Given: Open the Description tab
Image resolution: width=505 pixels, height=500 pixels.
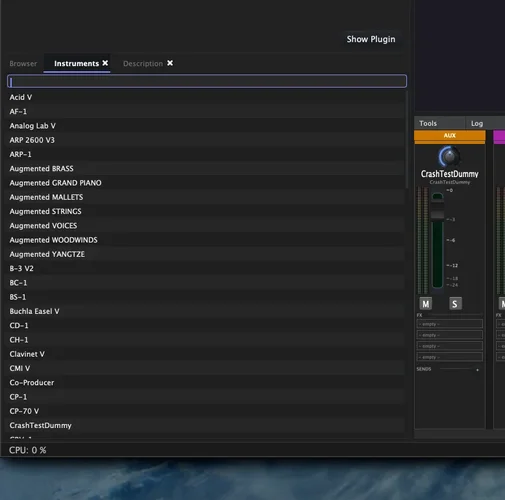Looking at the screenshot, I should (x=143, y=63).
